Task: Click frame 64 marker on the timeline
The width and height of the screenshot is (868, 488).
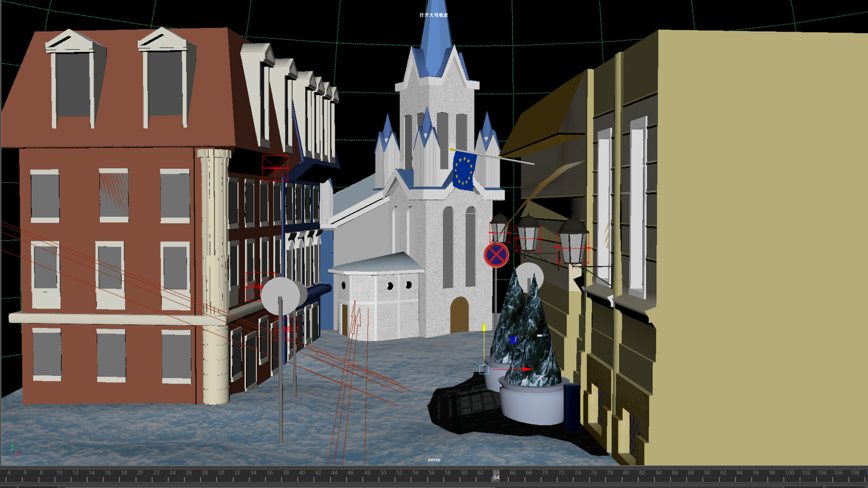Action: click(x=496, y=473)
